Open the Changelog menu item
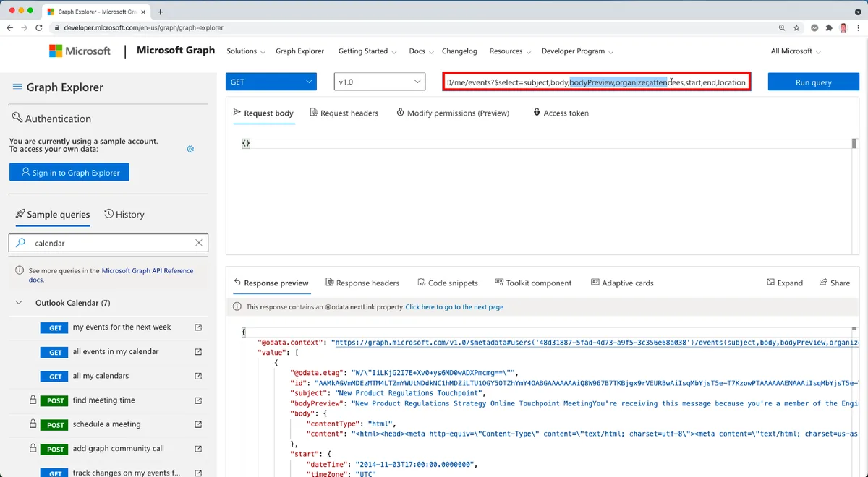Image resolution: width=868 pixels, height=477 pixels. 459,51
